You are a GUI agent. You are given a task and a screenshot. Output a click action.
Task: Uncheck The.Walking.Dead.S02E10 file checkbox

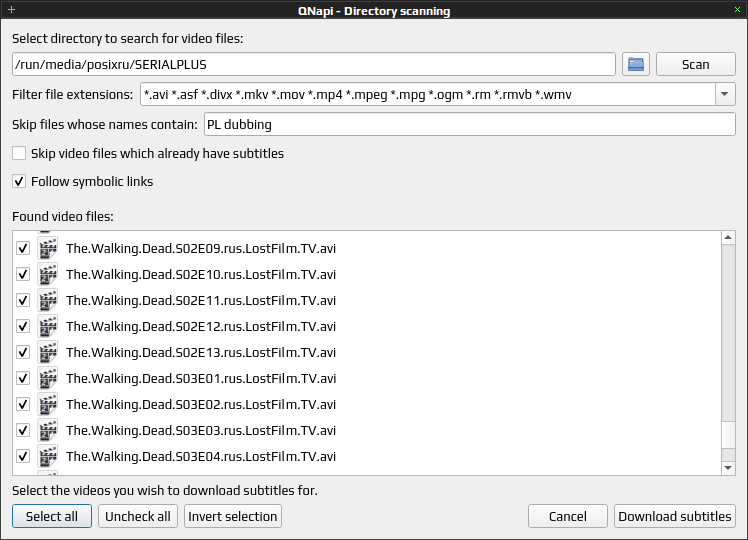[x=23, y=274]
